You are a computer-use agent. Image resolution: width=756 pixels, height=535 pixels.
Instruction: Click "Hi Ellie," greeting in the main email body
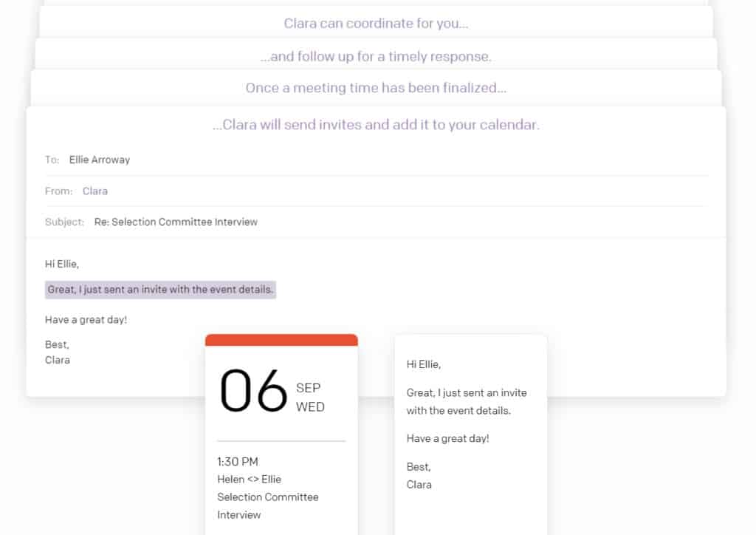click(x=62, y=264)
